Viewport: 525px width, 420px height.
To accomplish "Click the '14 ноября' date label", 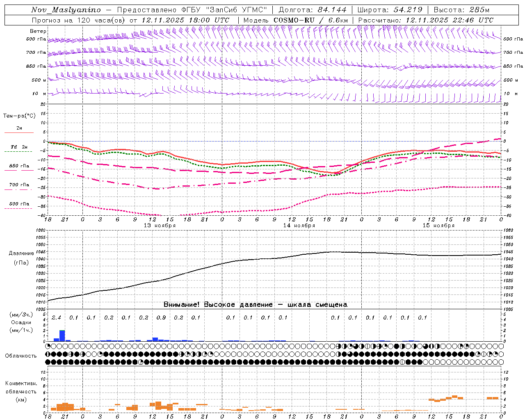I will point(299,226).
